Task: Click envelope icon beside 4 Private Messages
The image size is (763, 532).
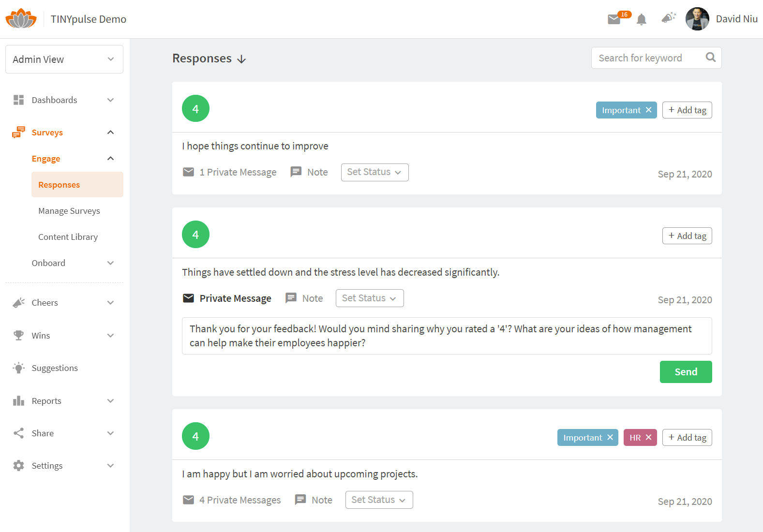Action: (188, 500)
